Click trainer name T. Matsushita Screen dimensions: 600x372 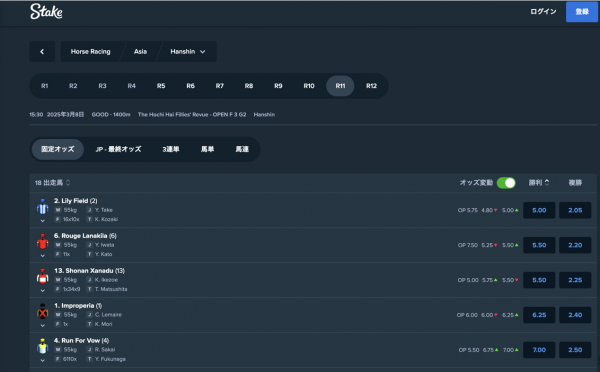pyautogui.click(x=111, y=289)
